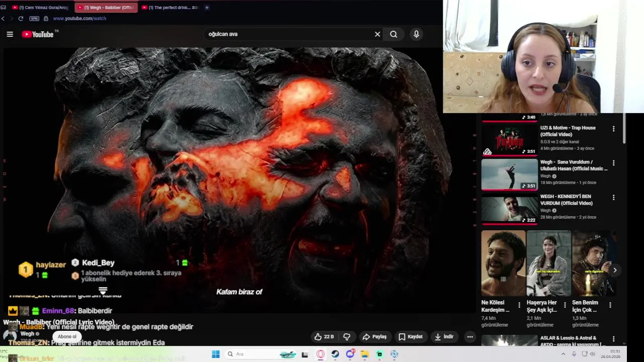Open 'WEGH - KENNEDY'İ BEN VURDUM' title
This screenshot has width=644, height=362.
tap(567, 200)
